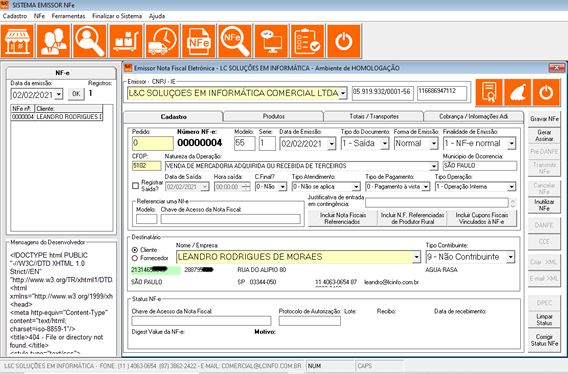Select the Cadastro tab

click(174, 117)
